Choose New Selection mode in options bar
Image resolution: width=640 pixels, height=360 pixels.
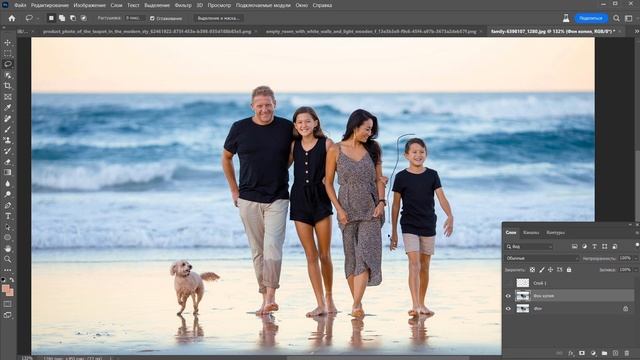coord(51,18)
